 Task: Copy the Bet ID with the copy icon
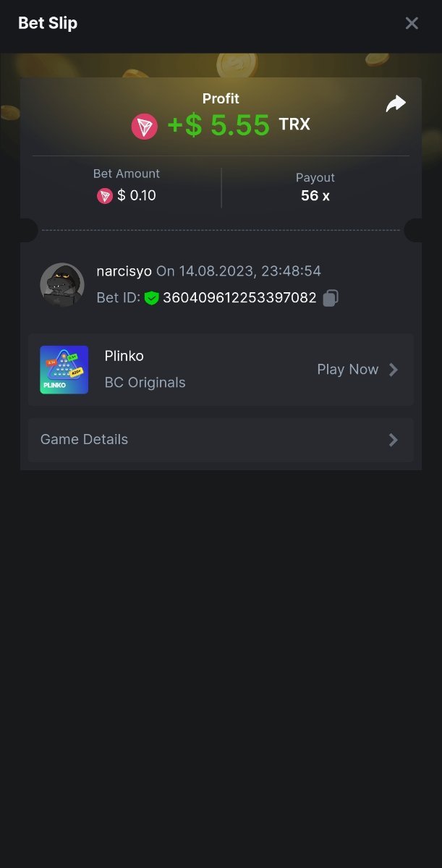coord(331,297)
